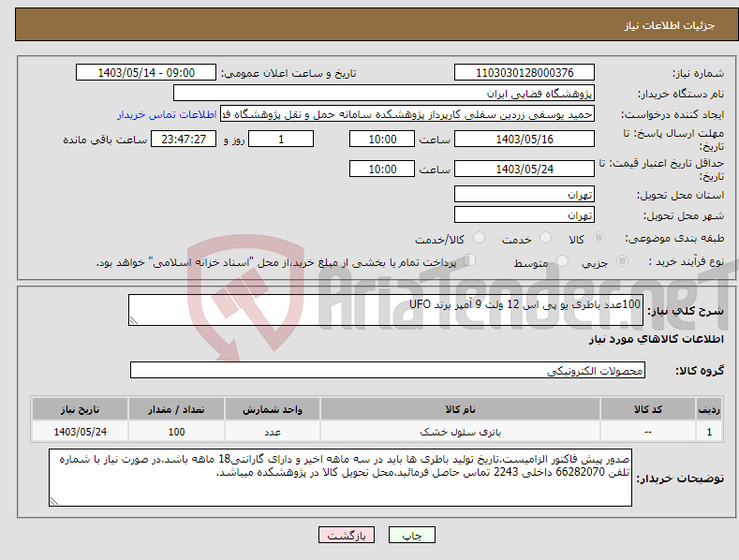Click the شرح کلی نیاز text area
Screen dimensions: 739x560
[386, 310]
